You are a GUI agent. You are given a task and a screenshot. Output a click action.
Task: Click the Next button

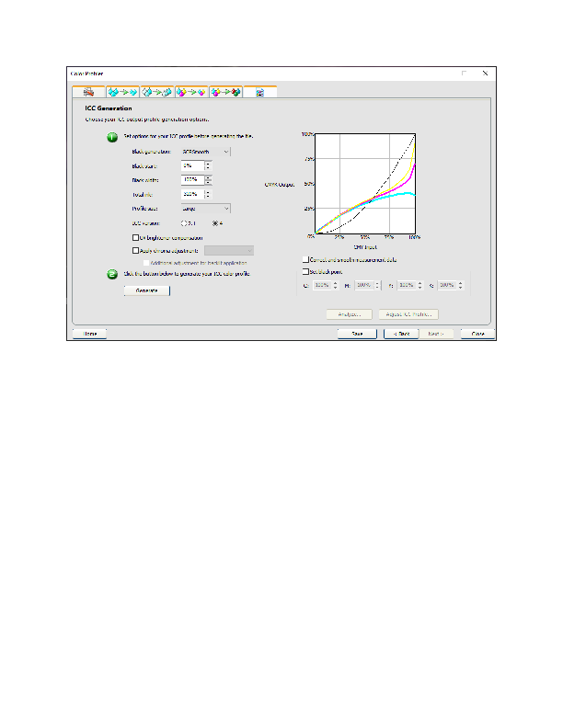pyautogui.click(x=436, y=334)
